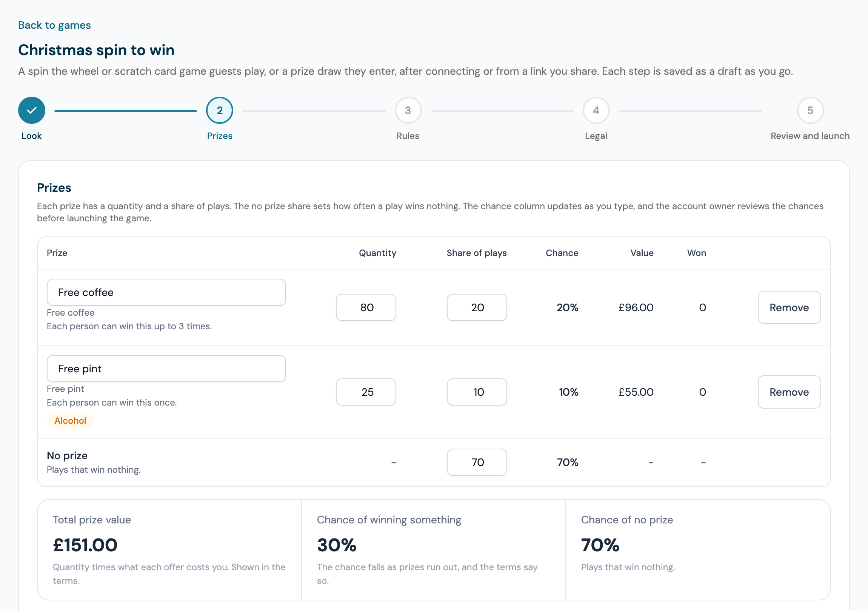Select step 2 Prizes in the stepper
Viewport: 868px width, 611px height.
pyautogui.click(x=220, y=110)
